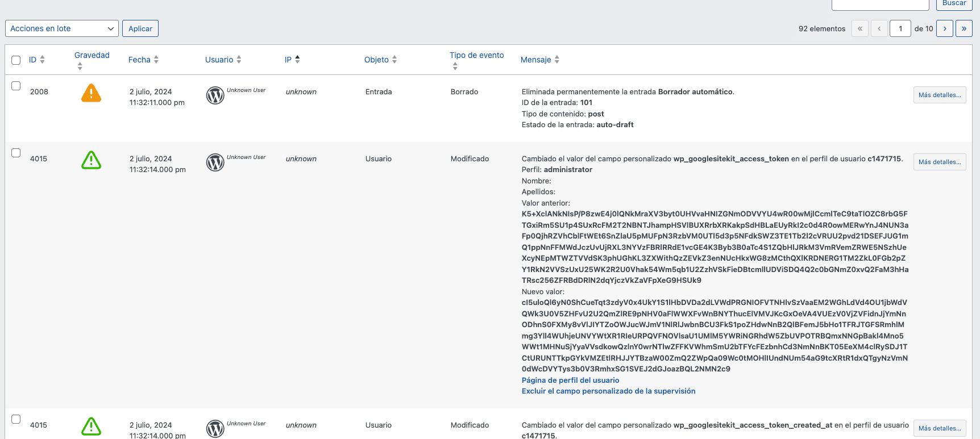Click the WordPress user avatar in the 2008 row
The image size is (980, 439).
point(215,95)
